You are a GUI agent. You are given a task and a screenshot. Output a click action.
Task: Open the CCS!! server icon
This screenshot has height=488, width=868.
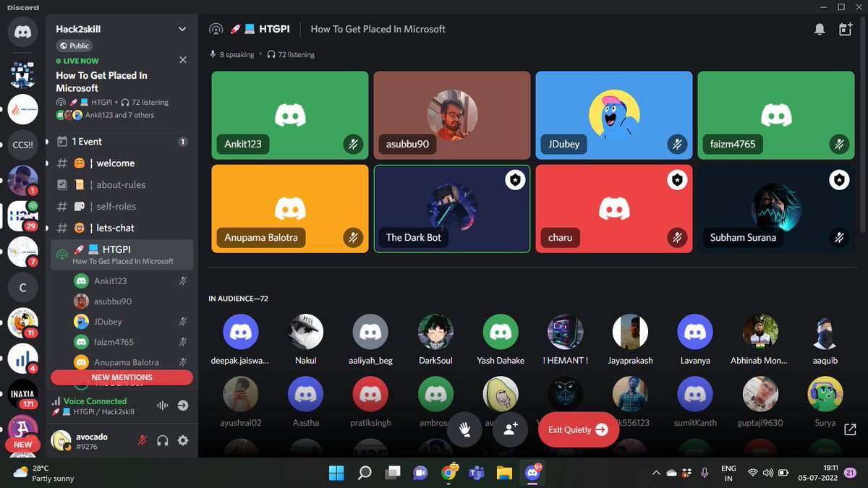click(x=22, y=145)
